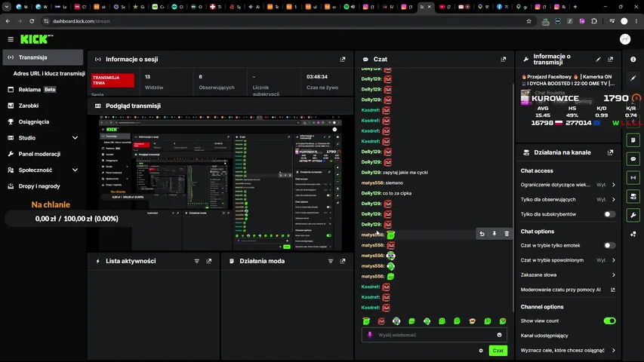
Task: Open Tylko dla obserwujących options
Action: (x=568, y=199)
